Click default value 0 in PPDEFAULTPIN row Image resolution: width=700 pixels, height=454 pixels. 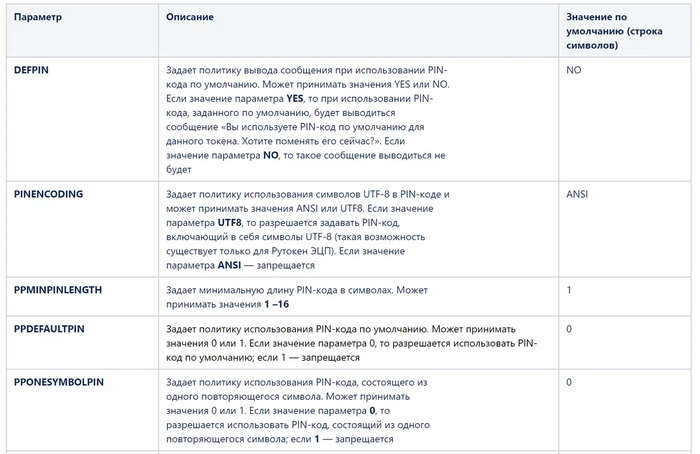point(569,329)
